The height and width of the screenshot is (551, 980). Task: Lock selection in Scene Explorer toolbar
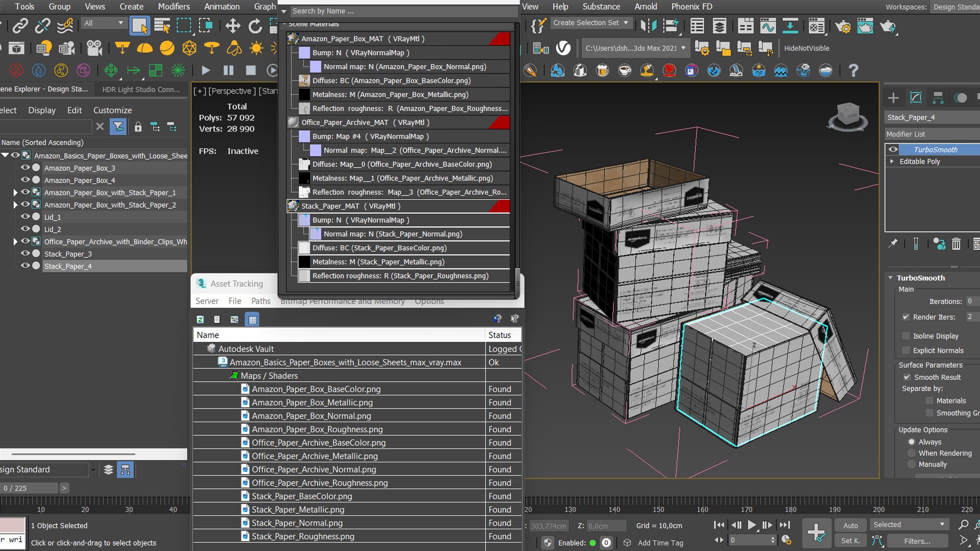point(138,127)
